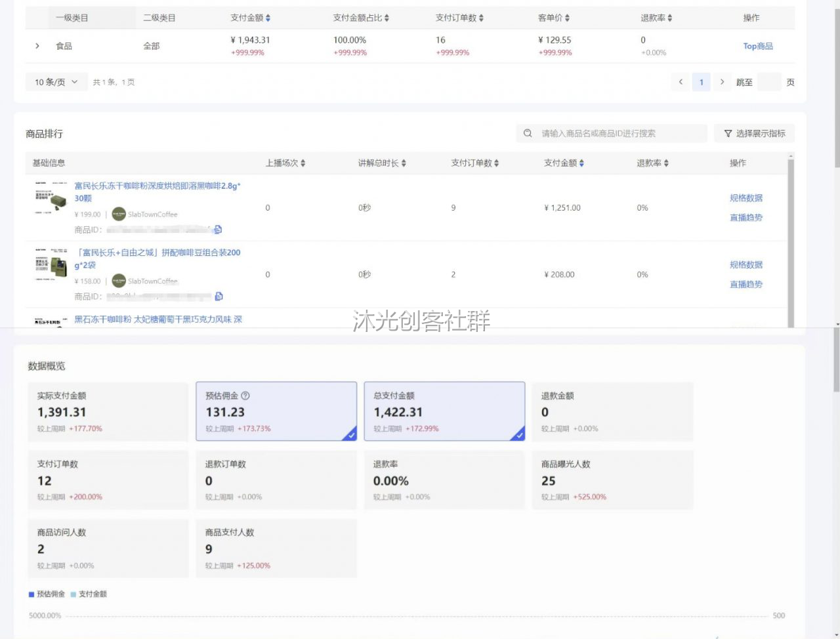Screen dimensions: 840x639
Task: Open 黑石冻干咖啡粉 product link
Action: [158, 319]
